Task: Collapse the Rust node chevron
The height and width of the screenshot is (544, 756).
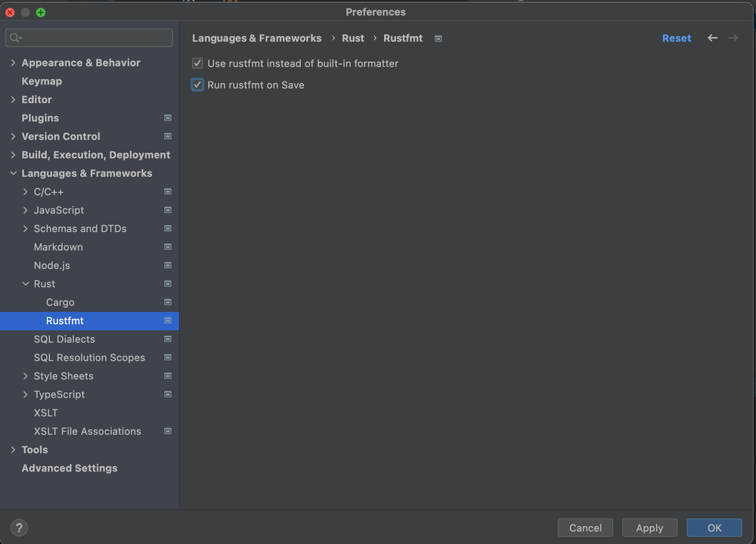Action: [x=26, y=284]
